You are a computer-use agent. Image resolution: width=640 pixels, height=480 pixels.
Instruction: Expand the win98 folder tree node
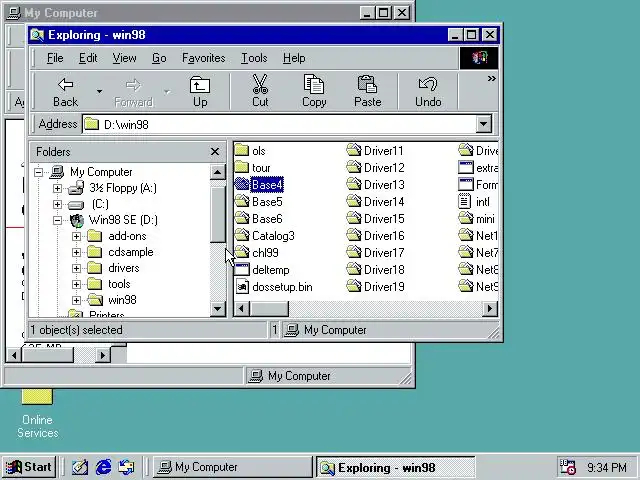point(76,300)
